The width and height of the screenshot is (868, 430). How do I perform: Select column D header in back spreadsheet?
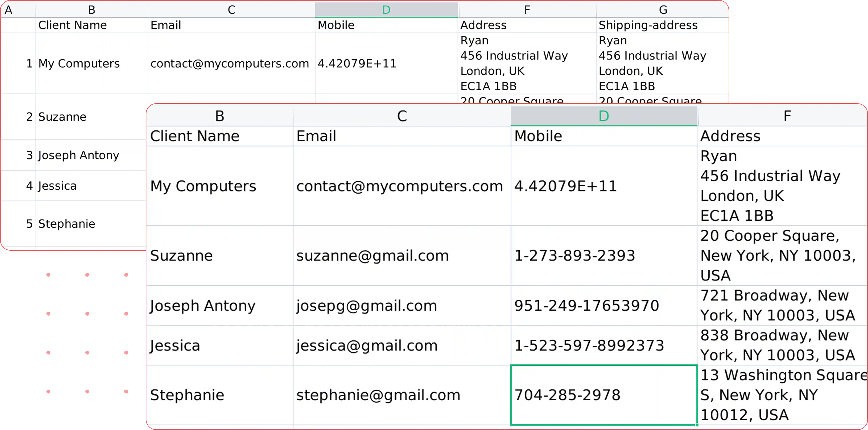[387, 10]
